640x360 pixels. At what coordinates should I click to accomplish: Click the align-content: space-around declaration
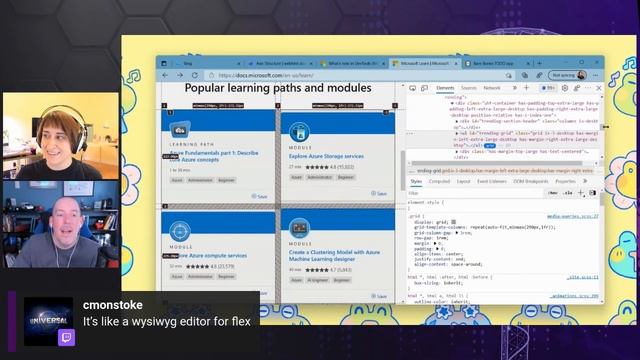coord(448,264)
